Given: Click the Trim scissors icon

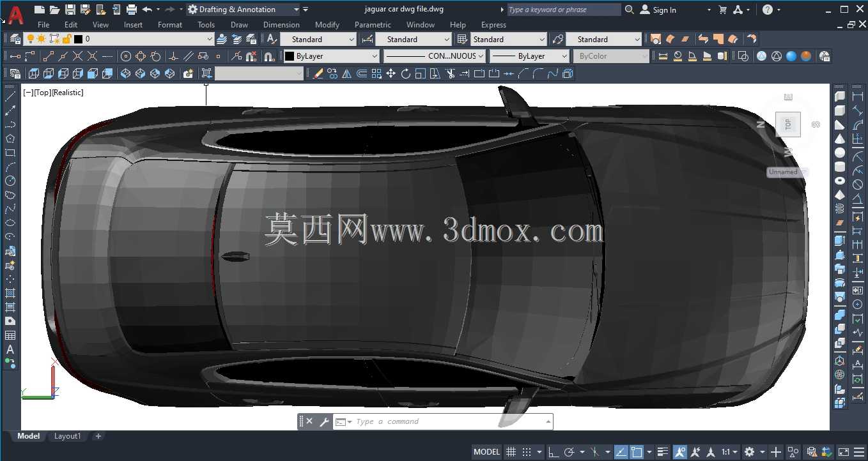Looking at the screenshot, I should (450, 73).
